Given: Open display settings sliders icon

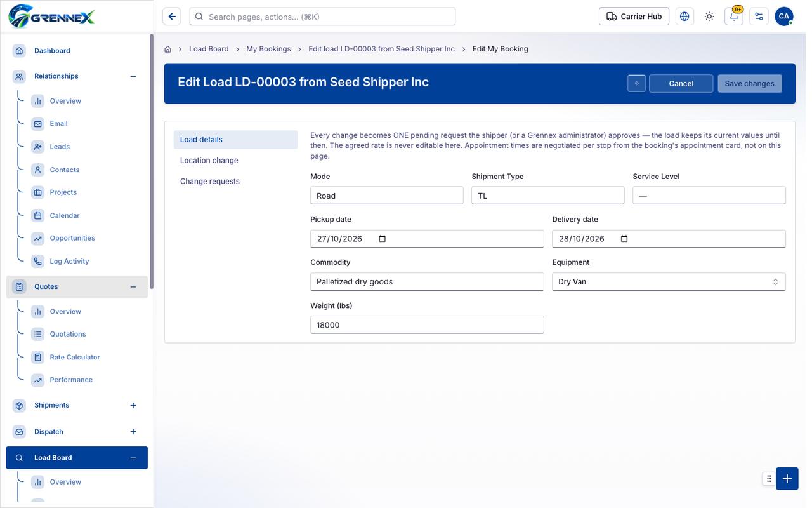Looking at the screenshot, I should 759,17.
